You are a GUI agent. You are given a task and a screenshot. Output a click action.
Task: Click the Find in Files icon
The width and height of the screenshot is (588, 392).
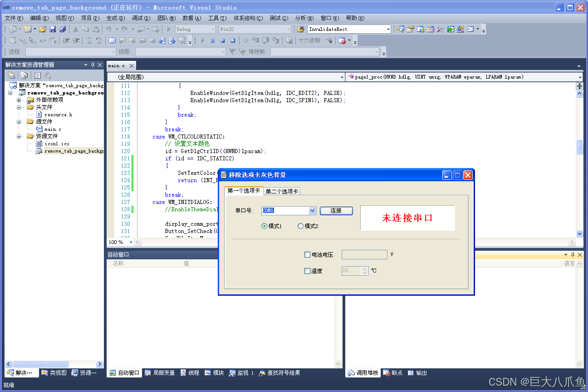(x=300, y=29)
